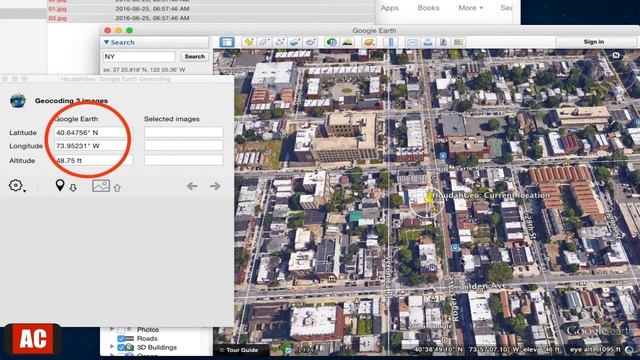Viewport: 640px width, 360px height.
Task: Click Google Earth Longitude field 73.95231° W
Action: coord(93,146)
